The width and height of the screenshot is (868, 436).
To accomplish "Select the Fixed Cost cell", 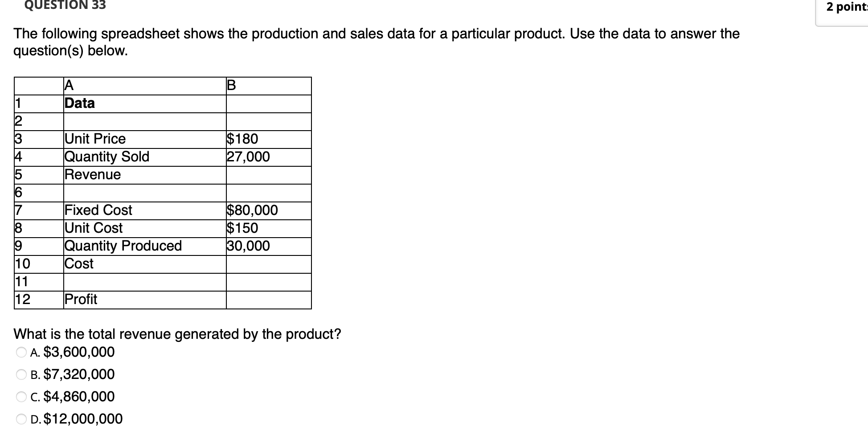I will tap(98, 210).
